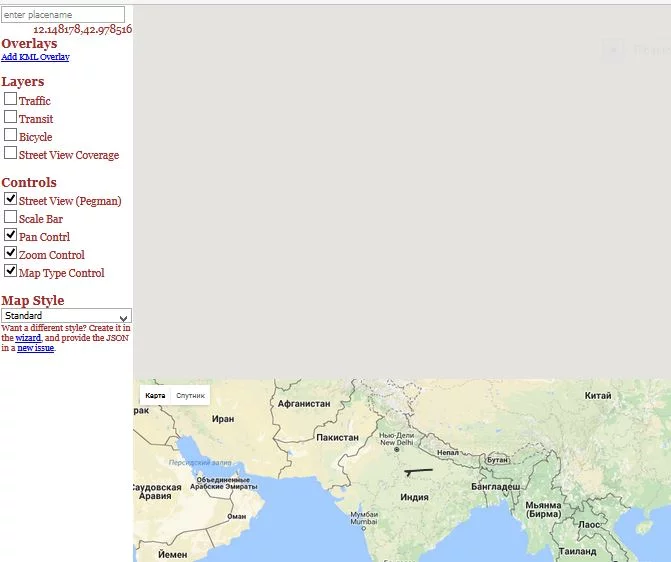Disable the Zoom Control checkbox
671x562 pixels.
click(x=10, y=253)
